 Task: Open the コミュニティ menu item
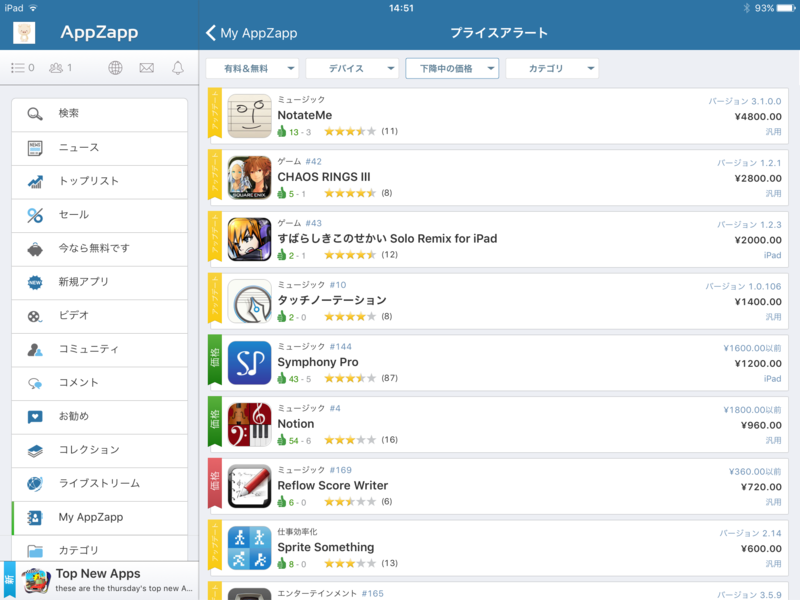pos(99,350)
